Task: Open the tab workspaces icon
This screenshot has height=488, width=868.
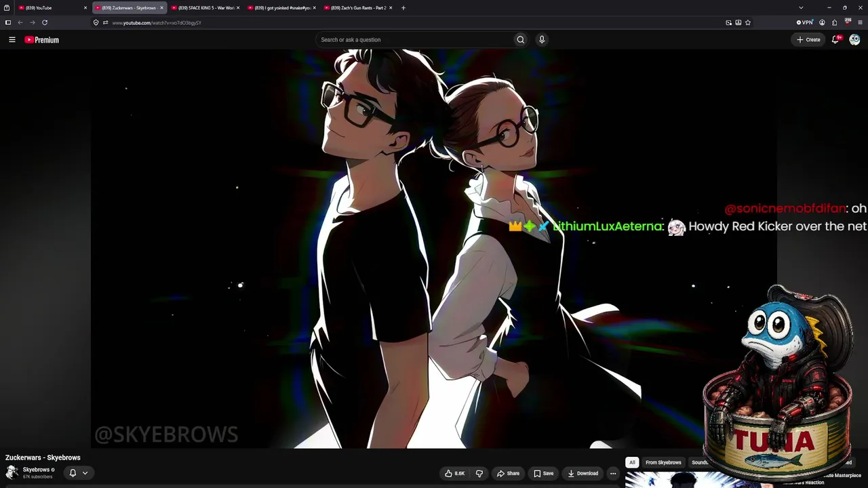Action: [x=7, y=7]
